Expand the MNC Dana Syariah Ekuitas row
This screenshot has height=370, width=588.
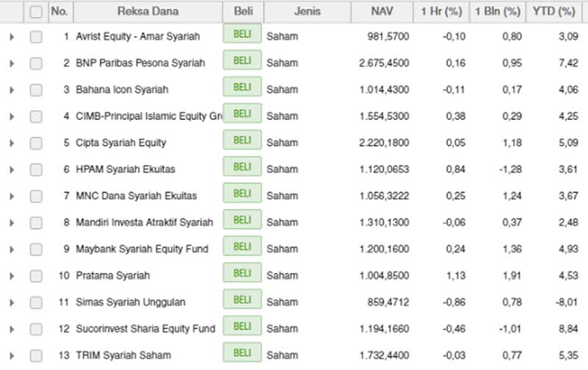point(12,196)
